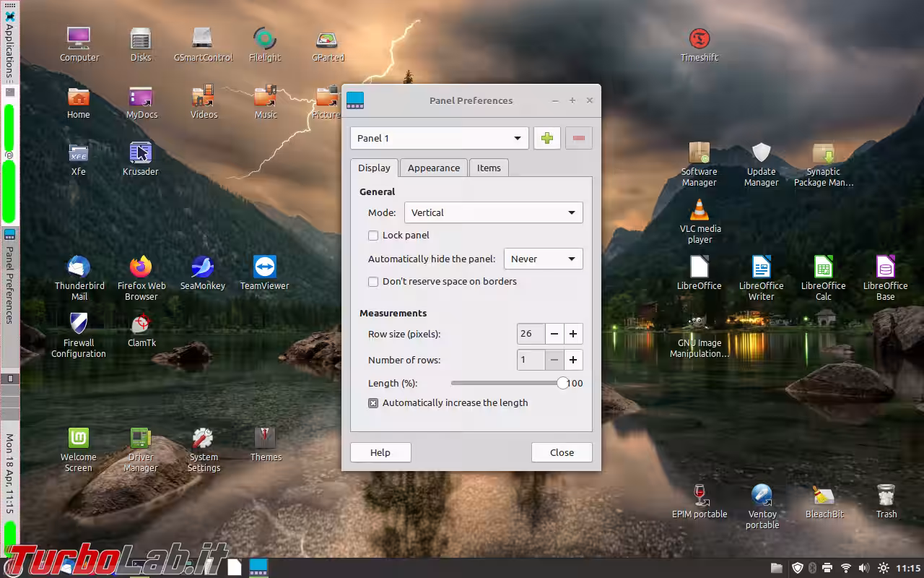The image size is (924, 578).
Task: Click the Help button
Action: click(380, 452)
